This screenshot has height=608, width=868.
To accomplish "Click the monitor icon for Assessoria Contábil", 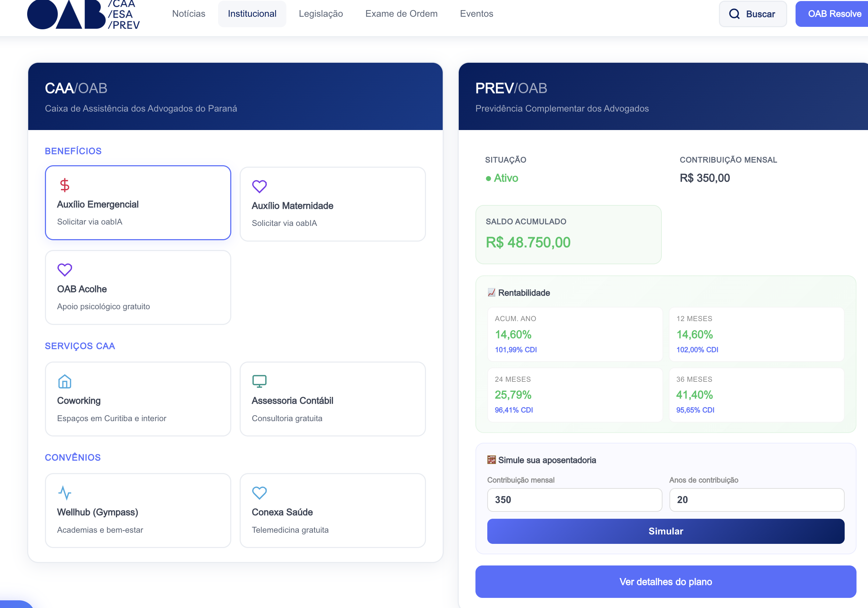I will 259,381.
